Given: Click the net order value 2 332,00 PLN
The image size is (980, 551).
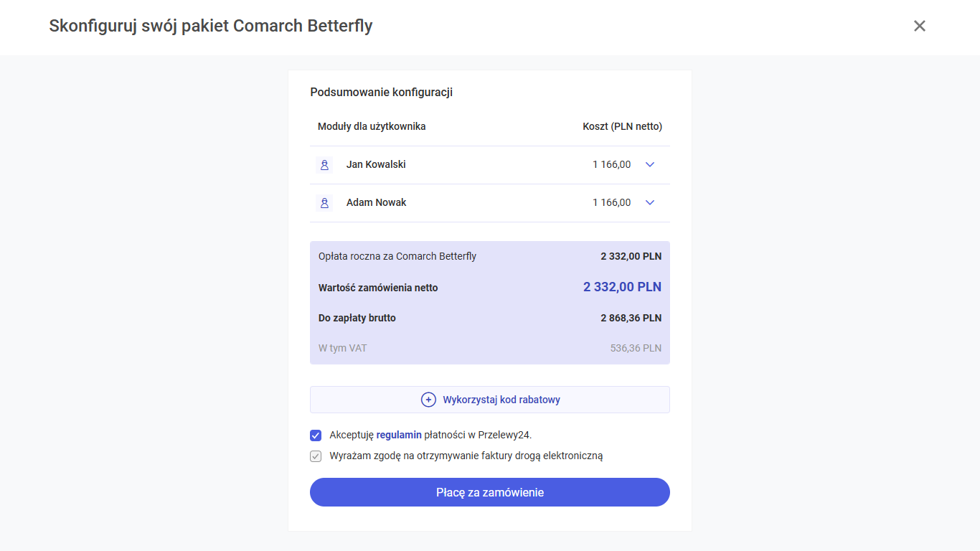Looking at the screenshot, I should [x=622, y=287].
